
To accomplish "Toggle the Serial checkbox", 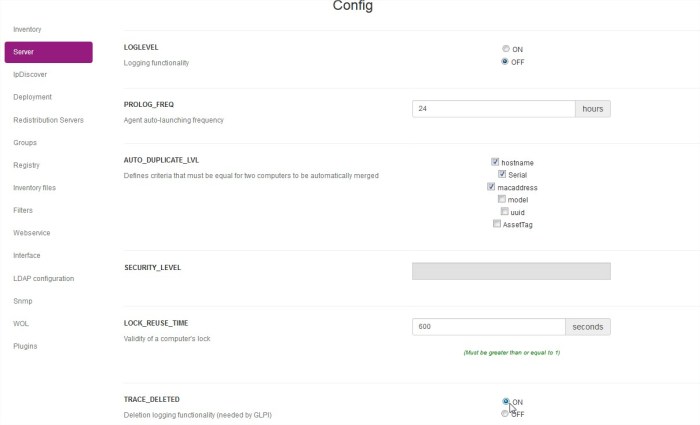I will click(x=502, y=174).
